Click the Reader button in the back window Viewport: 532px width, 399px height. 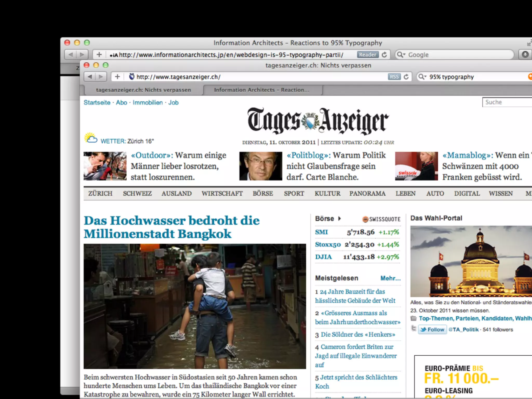click(x=368, y=55)
